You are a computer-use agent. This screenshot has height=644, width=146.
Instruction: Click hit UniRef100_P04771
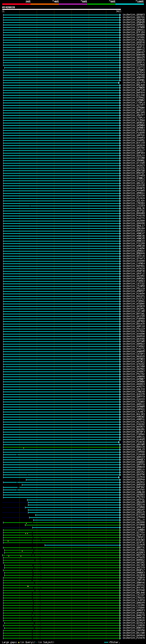[133, 349]
